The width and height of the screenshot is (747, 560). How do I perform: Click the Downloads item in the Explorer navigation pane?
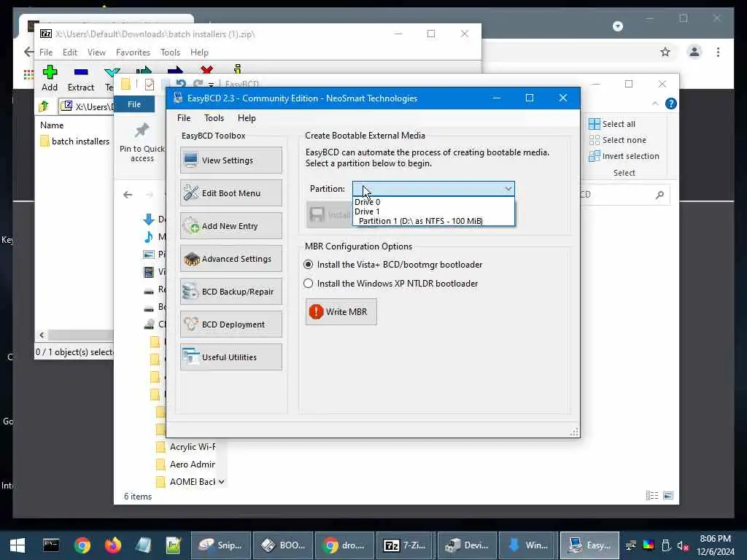(155, 219)
